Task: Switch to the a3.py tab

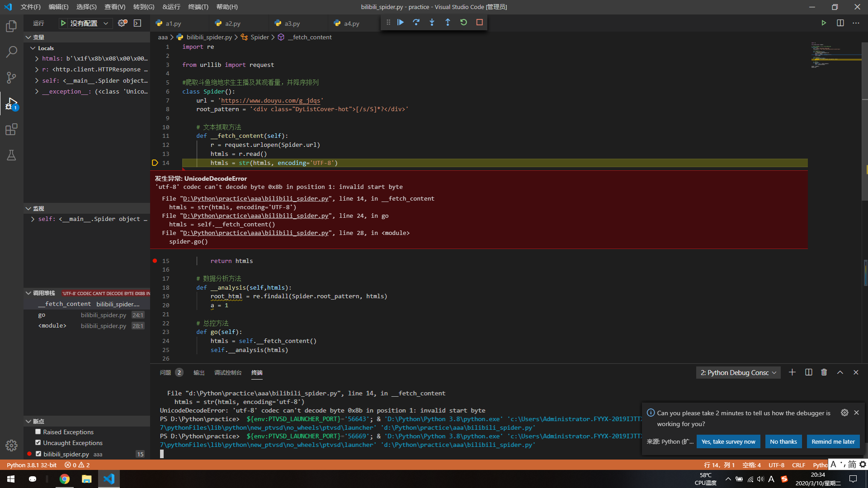Action: click(x=292, y=23)
